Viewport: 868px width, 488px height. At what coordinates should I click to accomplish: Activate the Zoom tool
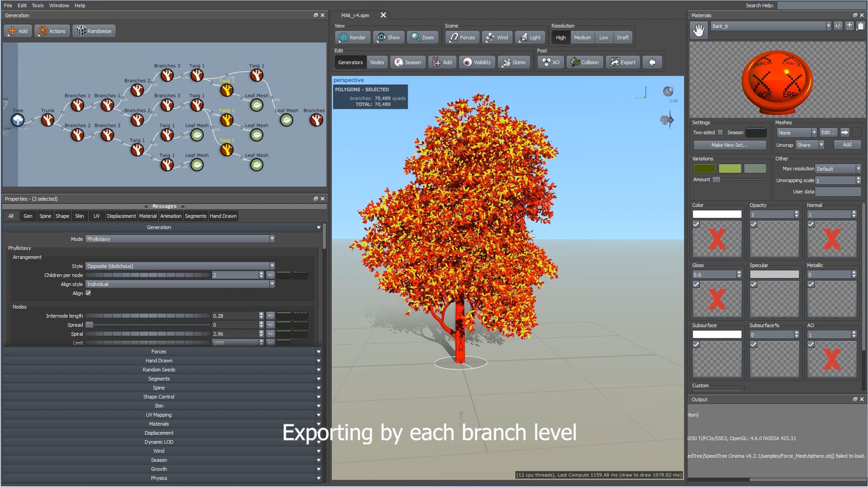[x=422, y=37]
